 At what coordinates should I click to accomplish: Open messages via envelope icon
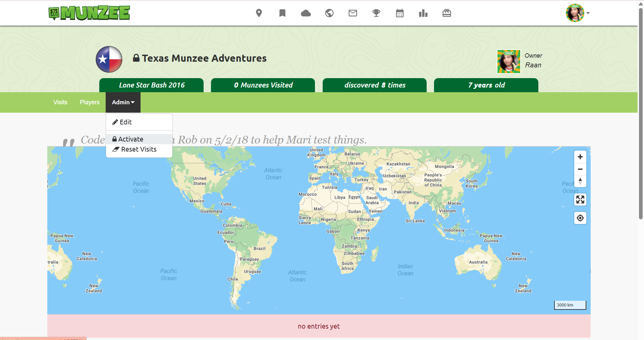point(353,13)
